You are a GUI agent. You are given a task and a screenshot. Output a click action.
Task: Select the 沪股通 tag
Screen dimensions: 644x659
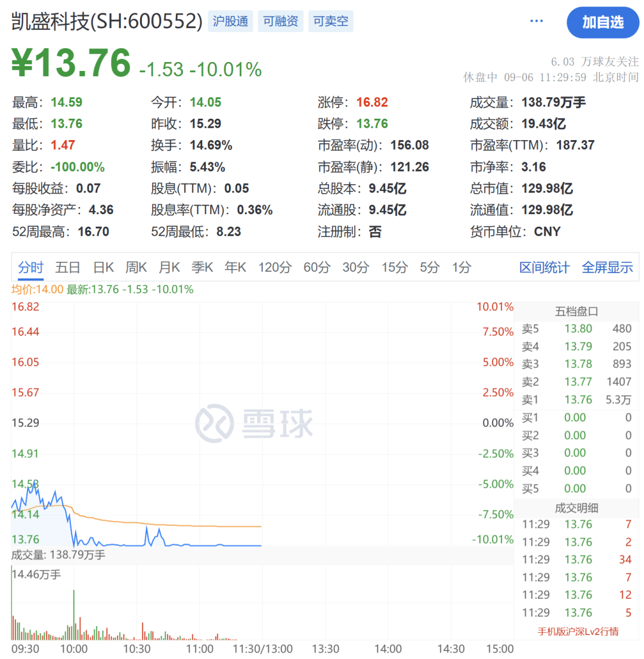coord(230,21)
